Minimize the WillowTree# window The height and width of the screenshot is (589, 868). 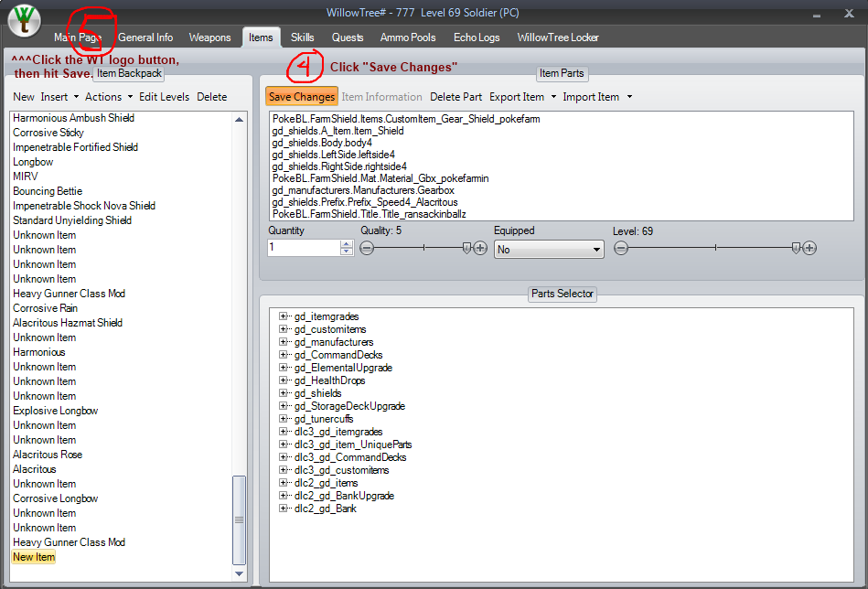(x=817, y=15)
